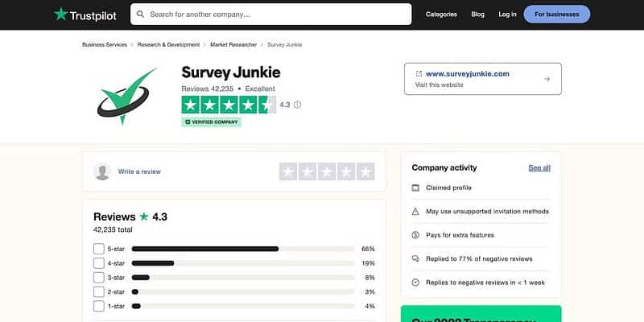The width and height of the screenshot is (644, 322).
Task: Go to the Blog page
Action: (x=478, y=14)
